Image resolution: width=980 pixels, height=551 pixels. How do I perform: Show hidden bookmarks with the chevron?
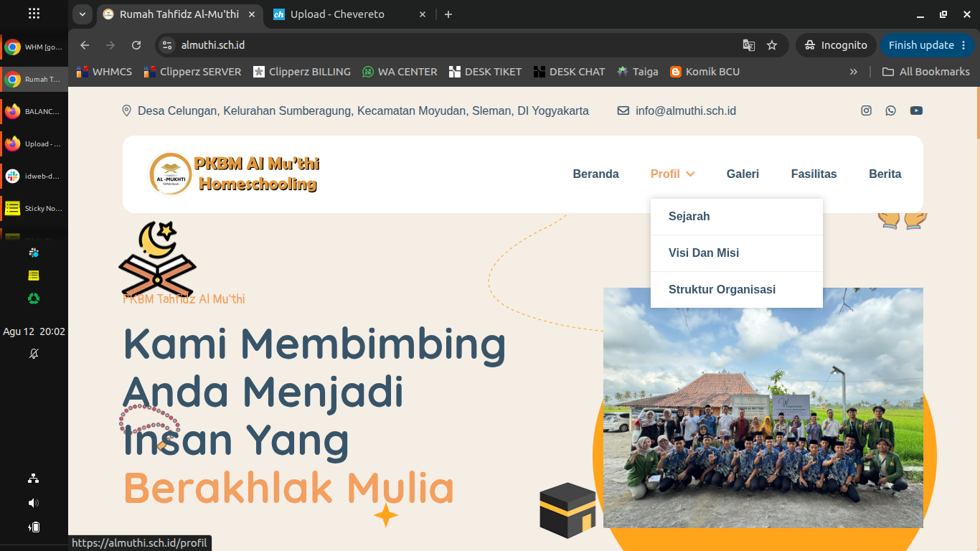point(854,72)
